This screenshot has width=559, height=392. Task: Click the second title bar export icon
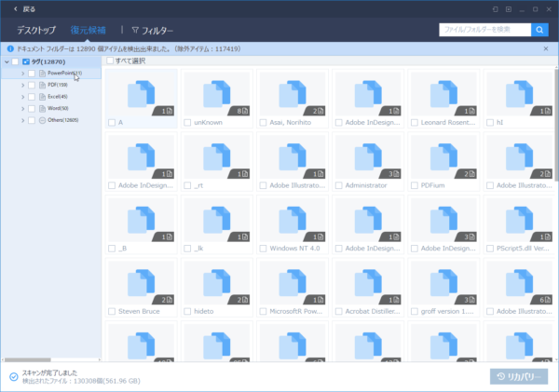coord(509,9)
